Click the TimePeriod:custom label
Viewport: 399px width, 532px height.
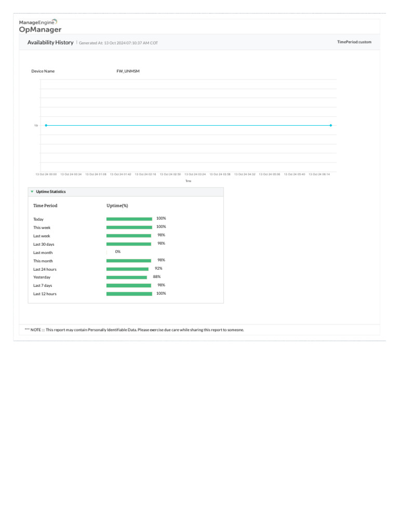tap(354, 42)
